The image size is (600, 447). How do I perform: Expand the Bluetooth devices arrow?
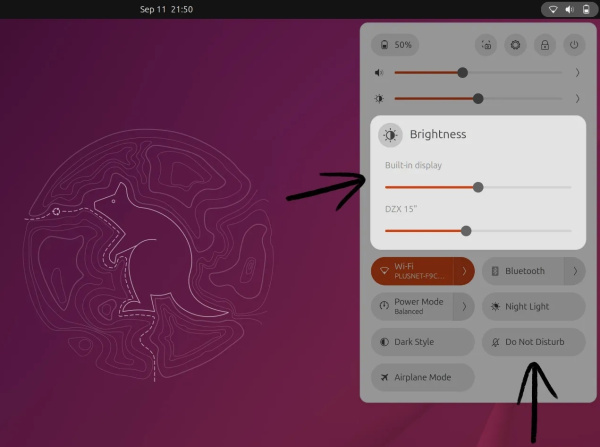point(575,271)
